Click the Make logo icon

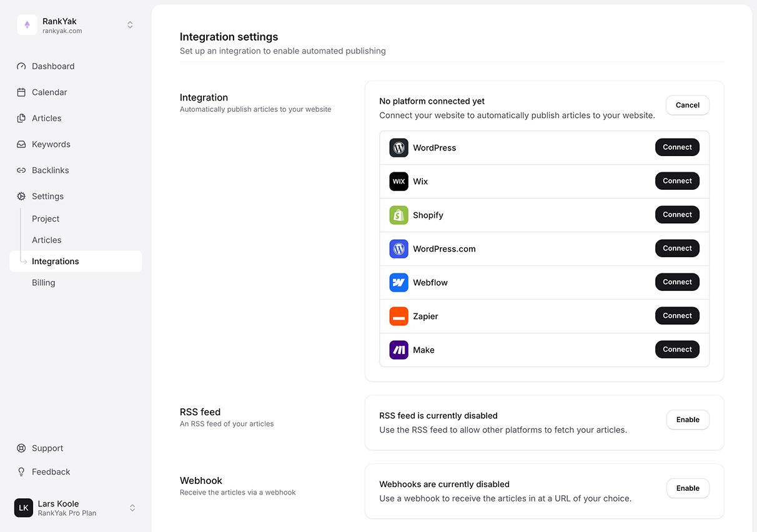[x=398, y=350]
